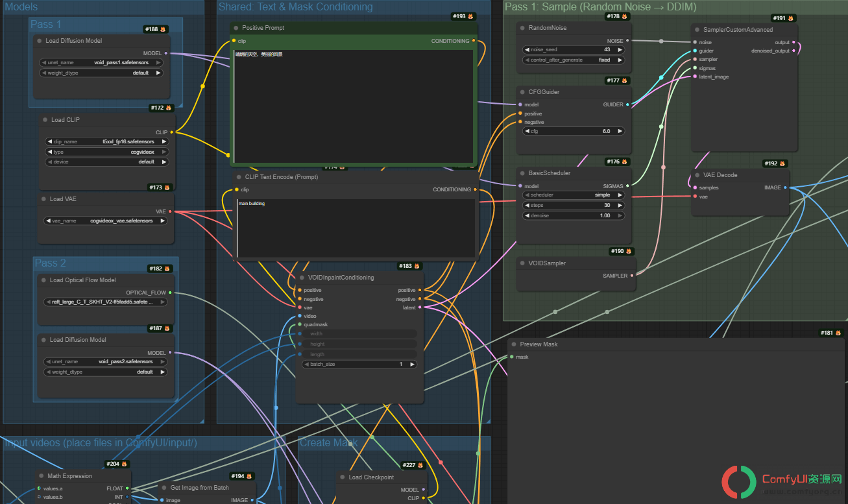Open the type dropdown set to cogvideox

[x=106, y=152]
